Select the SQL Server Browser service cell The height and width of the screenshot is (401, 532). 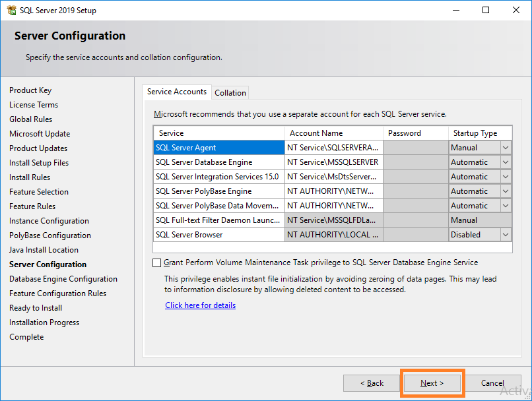tap(219, 235)
